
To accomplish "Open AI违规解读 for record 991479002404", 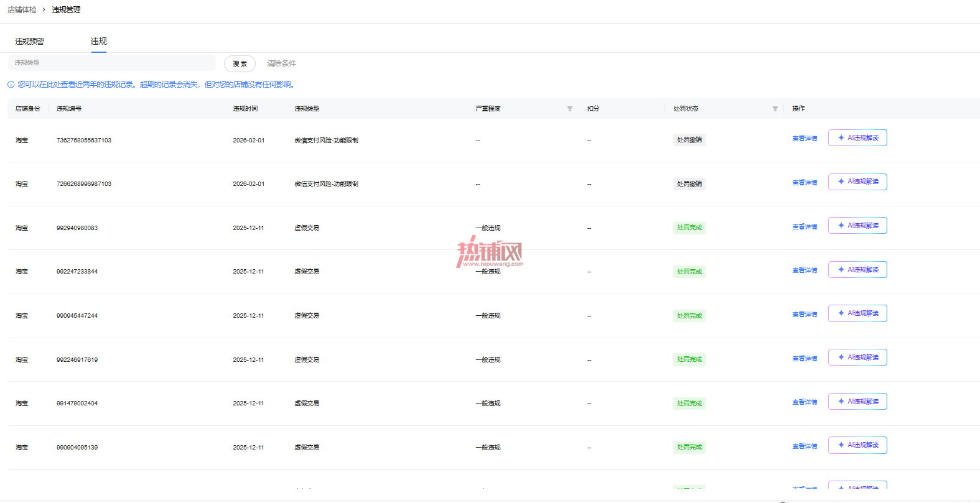I will pyautogui.click(x=857, y=402).
